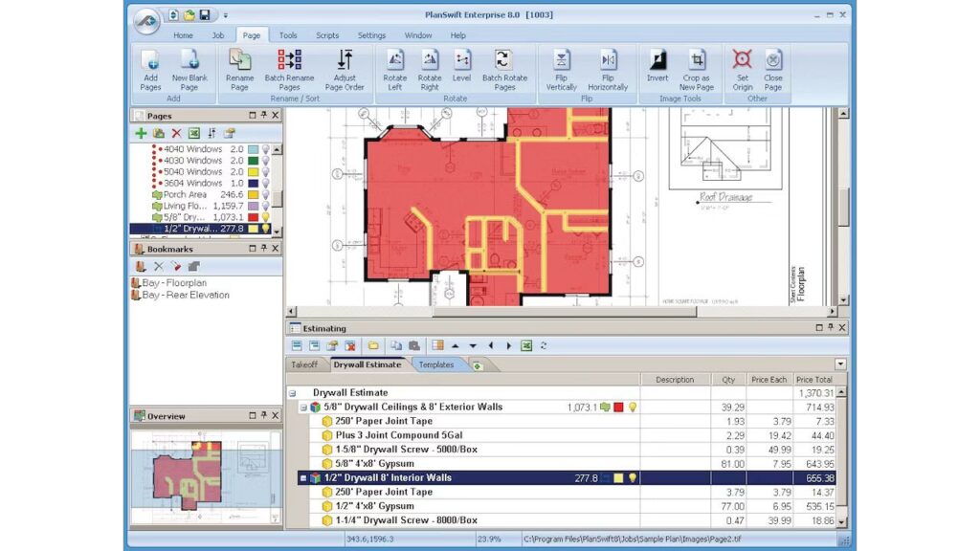980x551 pixels.
Task: Toggle light bulb for 5040 Windows
Action: (x=266, y=172)
